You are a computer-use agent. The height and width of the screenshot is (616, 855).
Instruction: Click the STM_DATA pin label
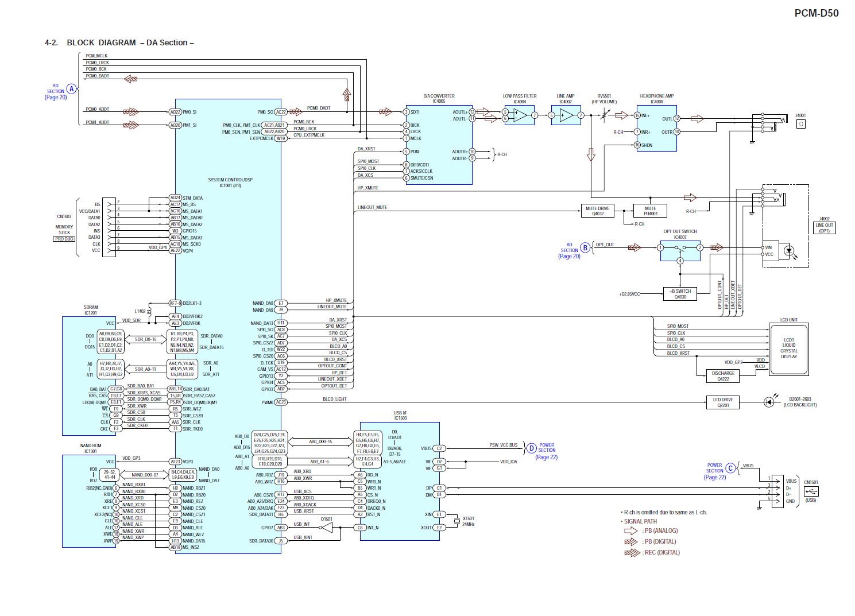point(193,198)
